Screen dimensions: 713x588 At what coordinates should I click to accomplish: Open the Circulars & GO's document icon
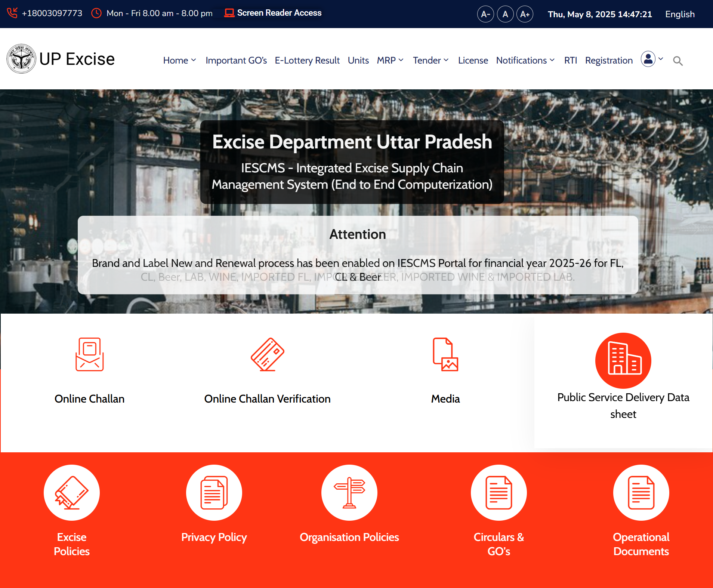pos(499,493)
